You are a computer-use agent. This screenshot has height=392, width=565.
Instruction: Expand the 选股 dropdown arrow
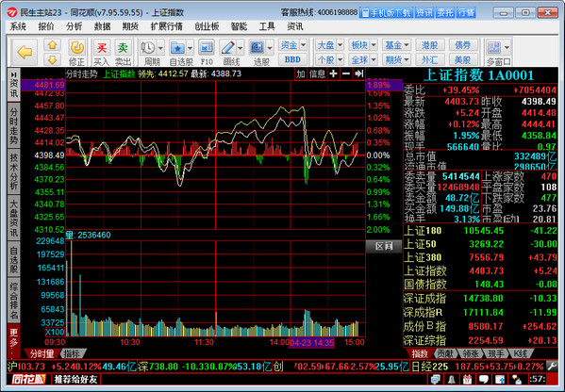pyautogui.click(x=270, y=47)
